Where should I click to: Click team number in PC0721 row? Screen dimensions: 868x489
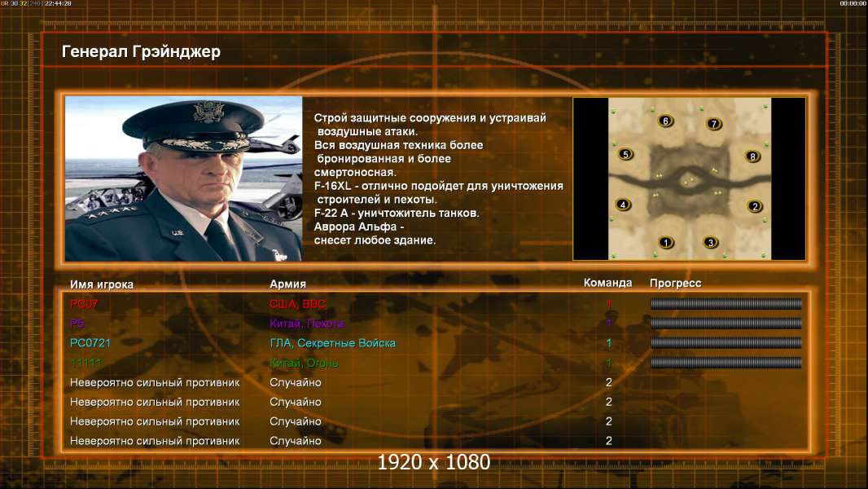(x=609, y=343)
